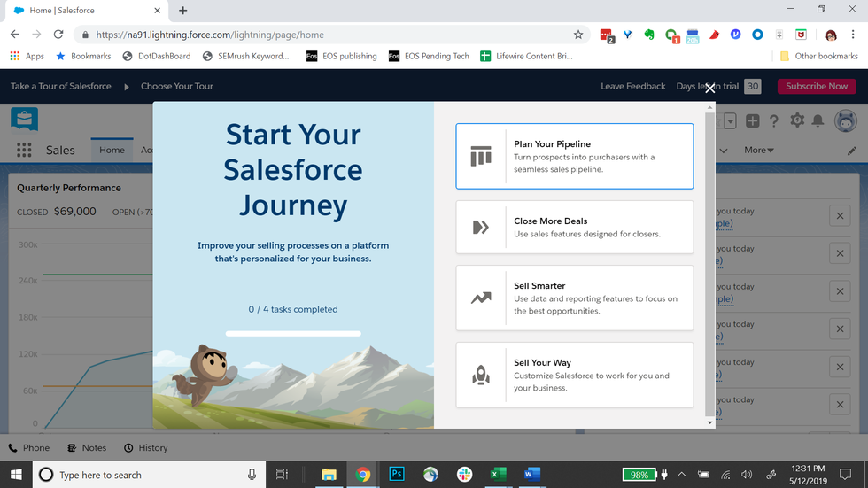Open the App Launcher grid icon

pyautogui.click(x=24, y=150)
